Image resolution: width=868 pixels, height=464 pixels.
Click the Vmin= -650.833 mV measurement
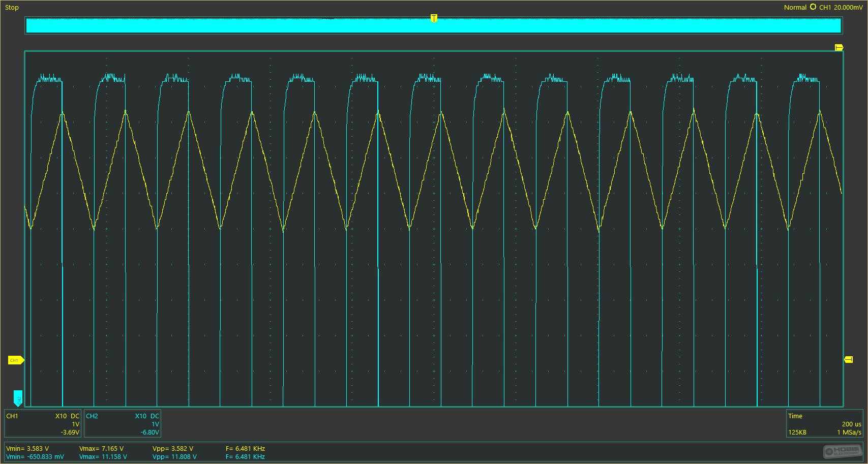click(x=35, y=457)
